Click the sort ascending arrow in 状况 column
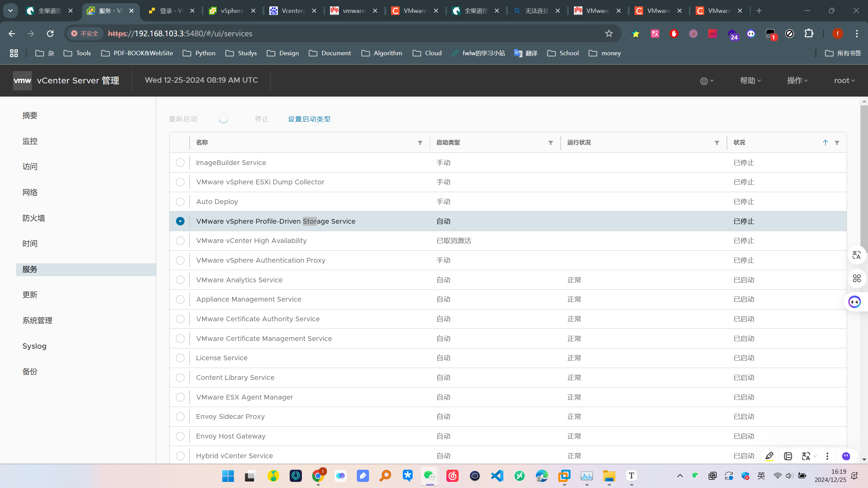This screenshot has width=868, height=488. [x=825, y=143]
